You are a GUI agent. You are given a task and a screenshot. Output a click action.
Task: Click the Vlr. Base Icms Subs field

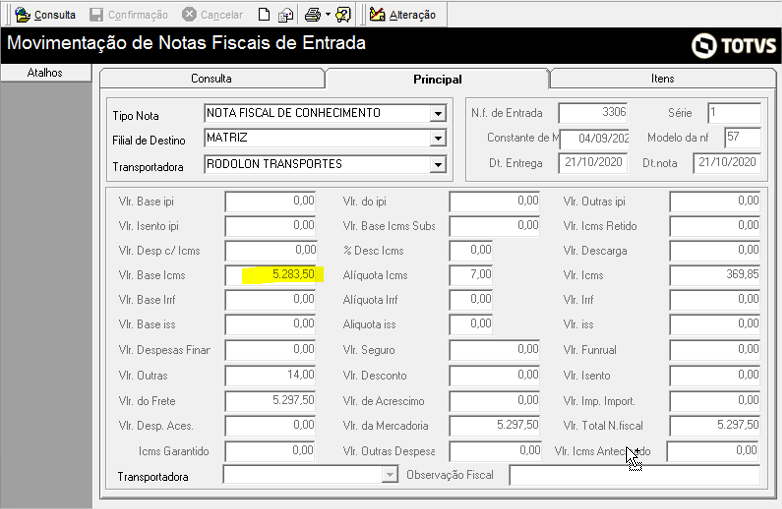(494, 226)
